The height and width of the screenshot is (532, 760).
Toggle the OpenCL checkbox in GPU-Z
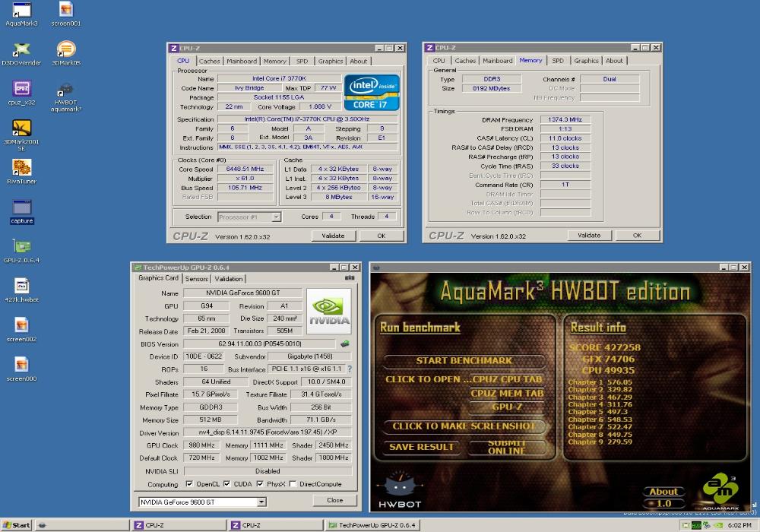(x=189, y=483)
